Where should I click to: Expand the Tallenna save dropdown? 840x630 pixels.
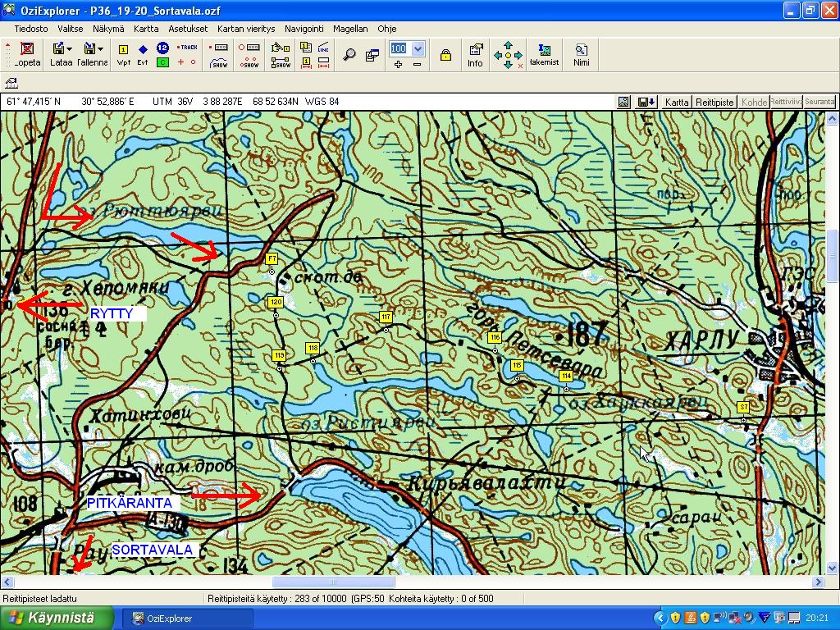101,49
